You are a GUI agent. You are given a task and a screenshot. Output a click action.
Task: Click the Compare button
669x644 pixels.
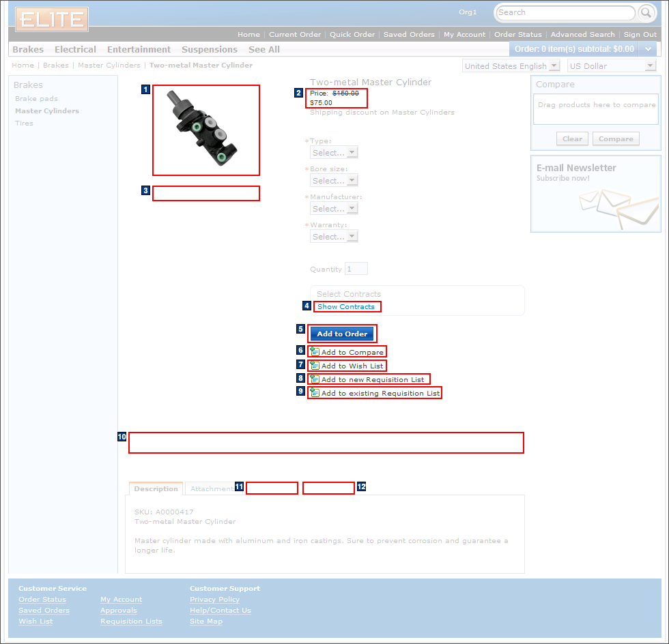[616, 138]
